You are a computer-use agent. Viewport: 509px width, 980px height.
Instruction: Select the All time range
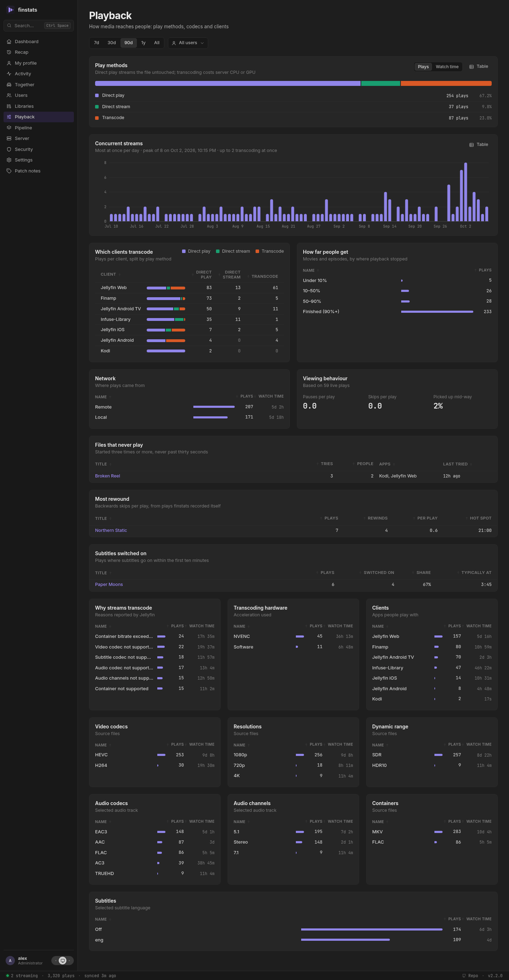[157, 43]
